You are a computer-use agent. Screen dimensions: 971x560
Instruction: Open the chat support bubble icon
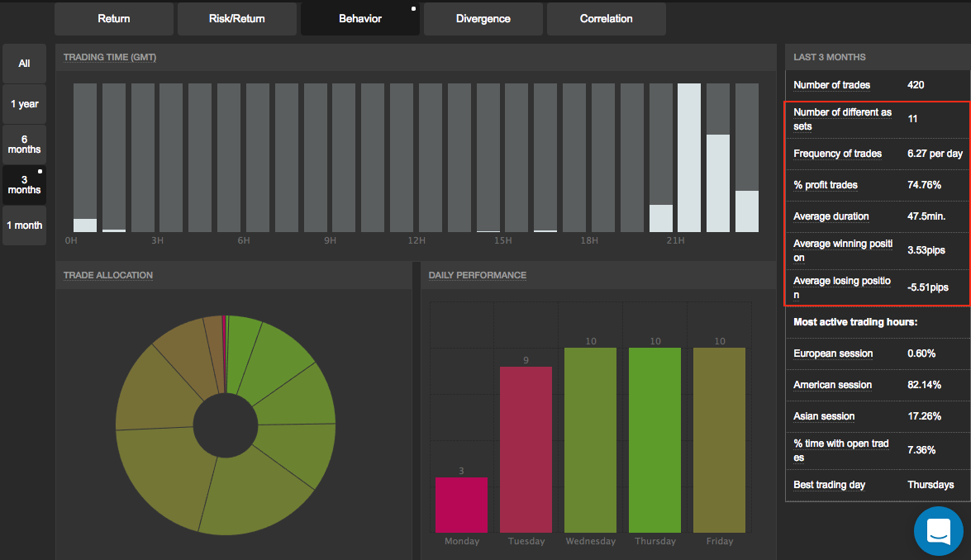pyautogui.click(x=939, y=530)
